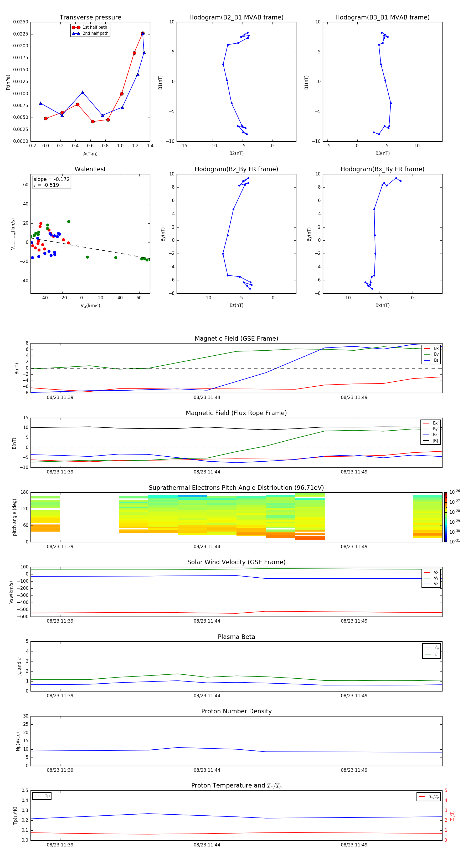Click the "pitch angle (deg)" y-axis label
The width and height of the screenshot is (473, 868).
(14, 517)
